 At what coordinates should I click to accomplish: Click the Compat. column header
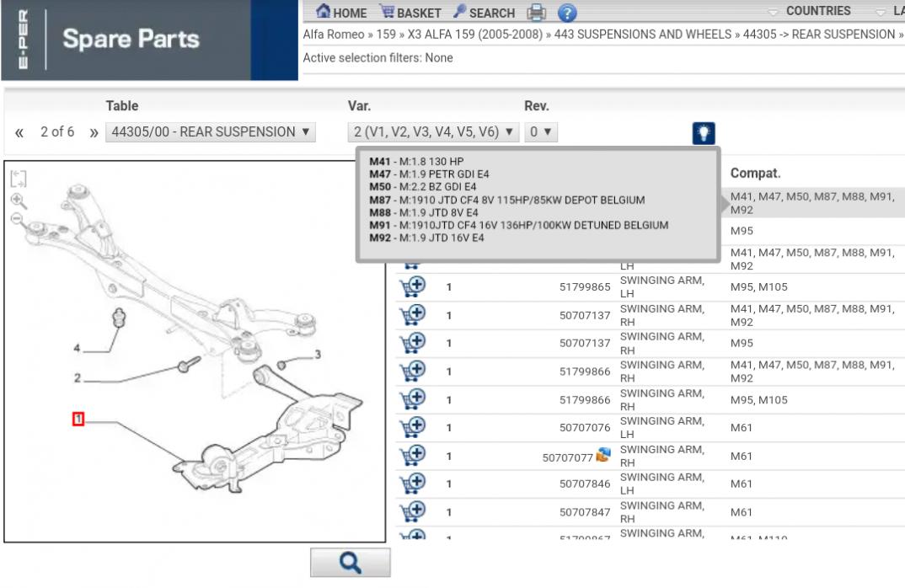pyautogui.click(x=756, y=173)
